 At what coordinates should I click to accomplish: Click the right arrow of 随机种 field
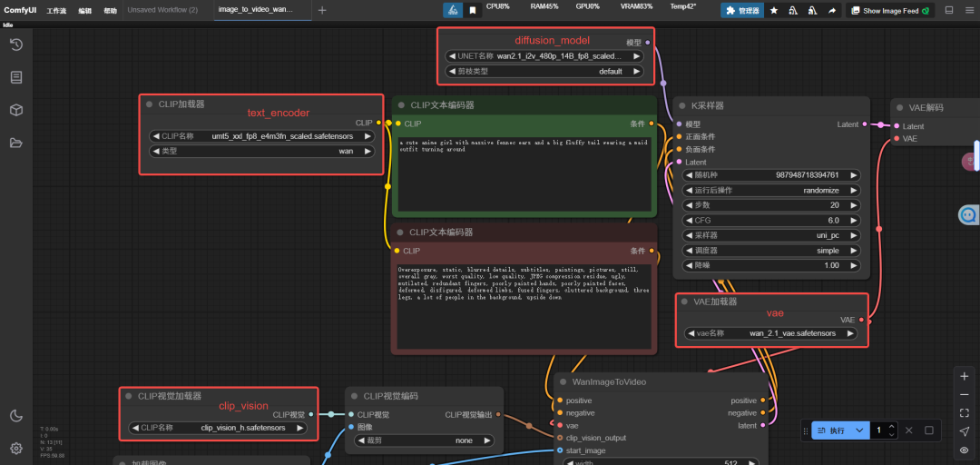click(854, 175)
